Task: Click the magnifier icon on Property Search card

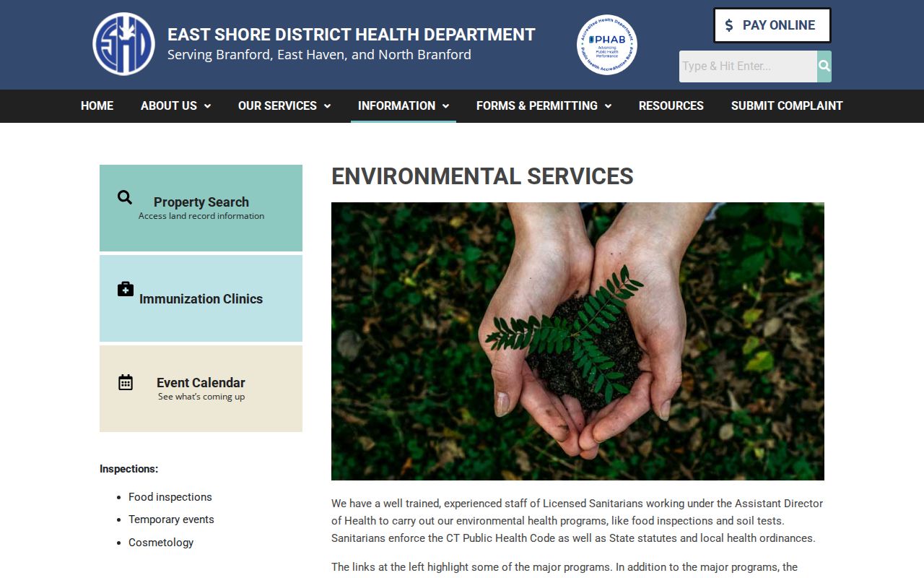Action: pos(125,197)
